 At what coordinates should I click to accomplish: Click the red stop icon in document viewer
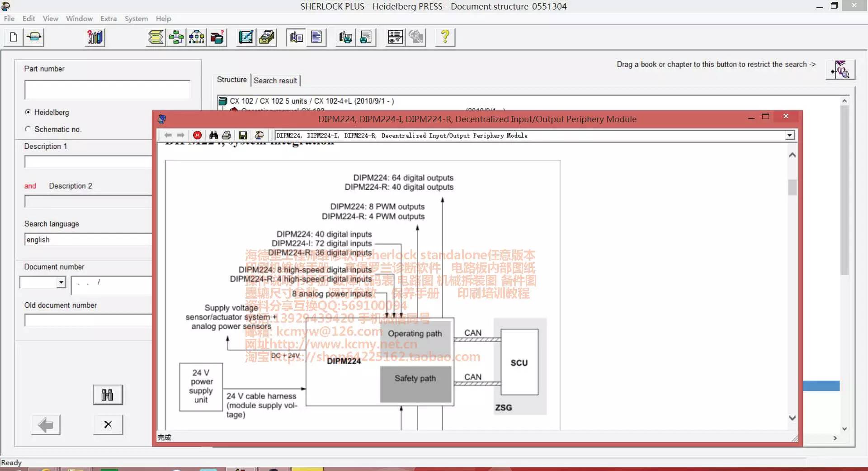[197, 135]
